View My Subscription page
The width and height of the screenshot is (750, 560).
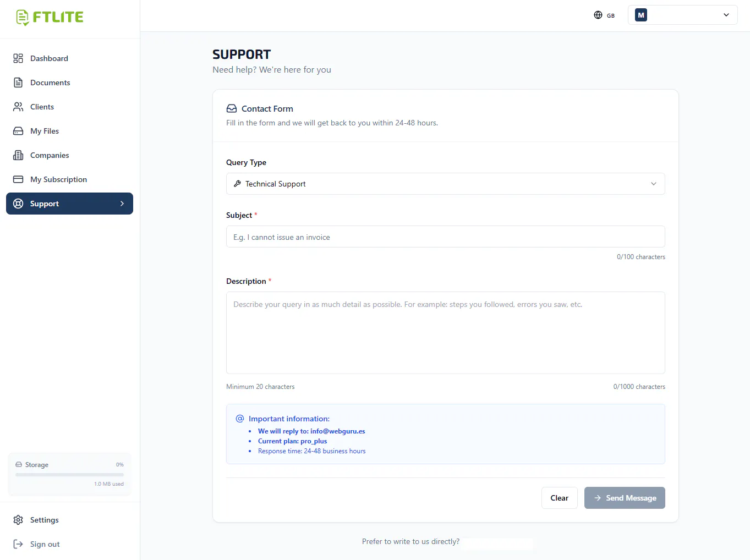tap(69, 179)
